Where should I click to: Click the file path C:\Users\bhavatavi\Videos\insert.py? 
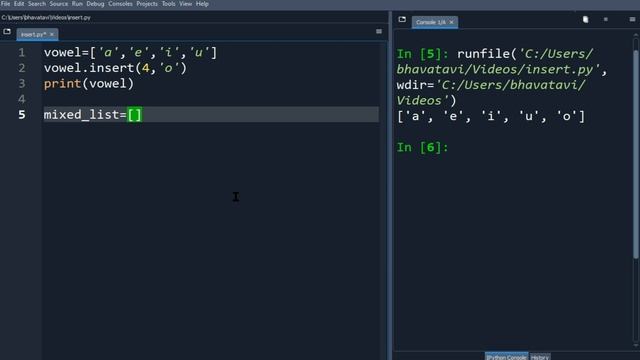[x=46, y=18]
